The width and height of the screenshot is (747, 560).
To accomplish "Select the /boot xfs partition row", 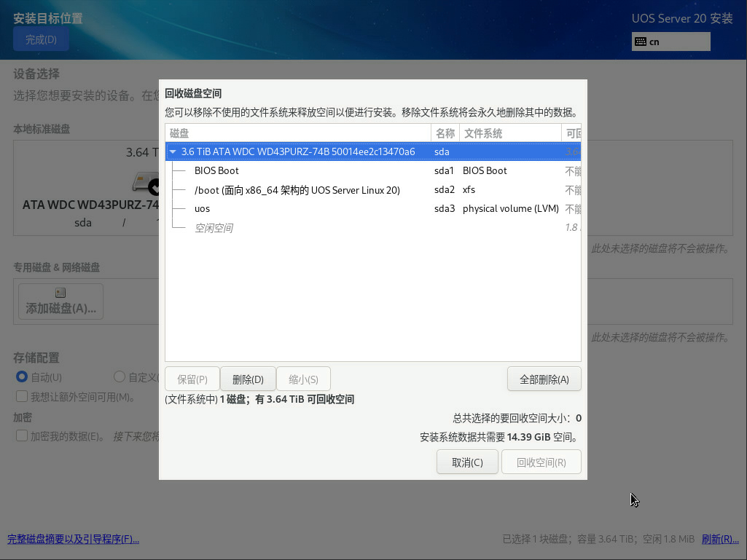I will (373, 189).
